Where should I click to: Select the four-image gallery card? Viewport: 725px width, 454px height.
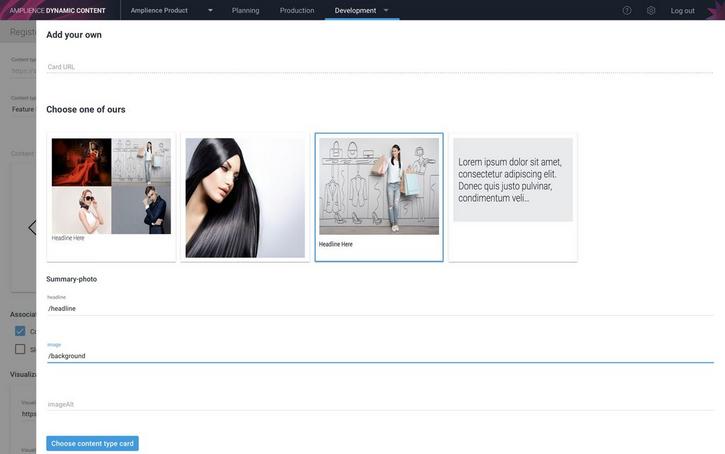pos(111,197)
